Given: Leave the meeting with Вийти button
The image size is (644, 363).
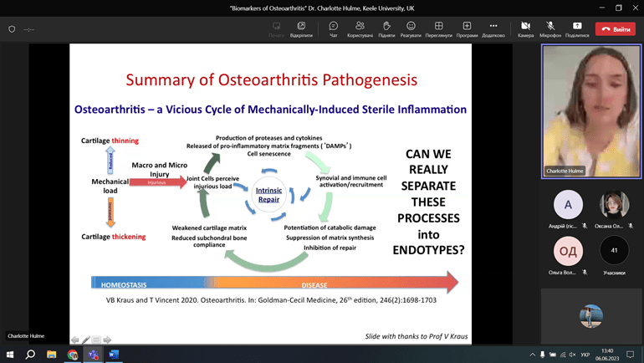Looking at the screenshot, I should [x=615, y=29].
